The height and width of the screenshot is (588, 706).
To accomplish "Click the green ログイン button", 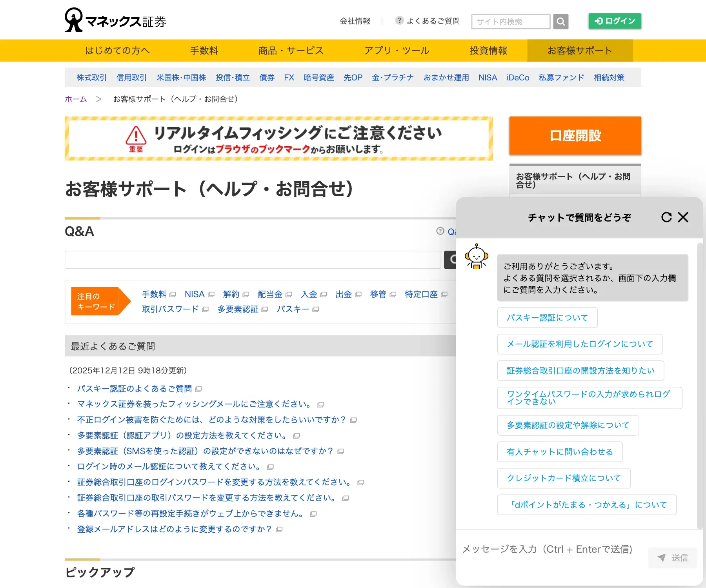I will click(614, 21).
